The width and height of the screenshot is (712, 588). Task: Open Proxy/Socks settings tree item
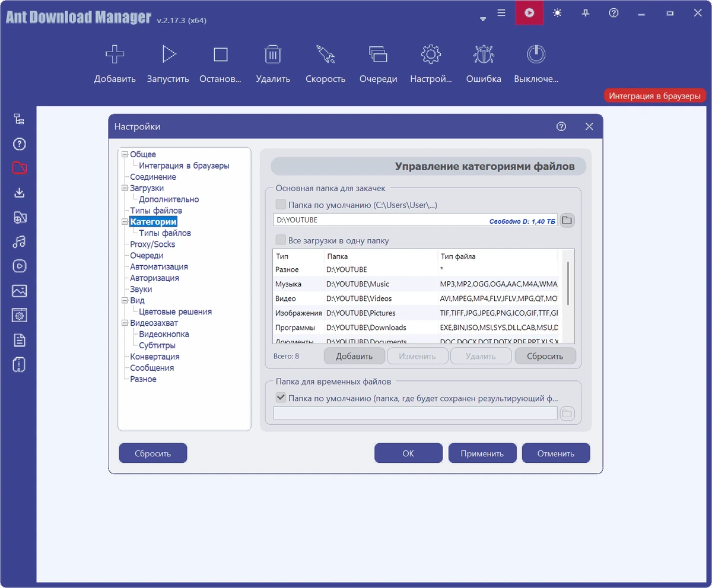click(152, 244)
